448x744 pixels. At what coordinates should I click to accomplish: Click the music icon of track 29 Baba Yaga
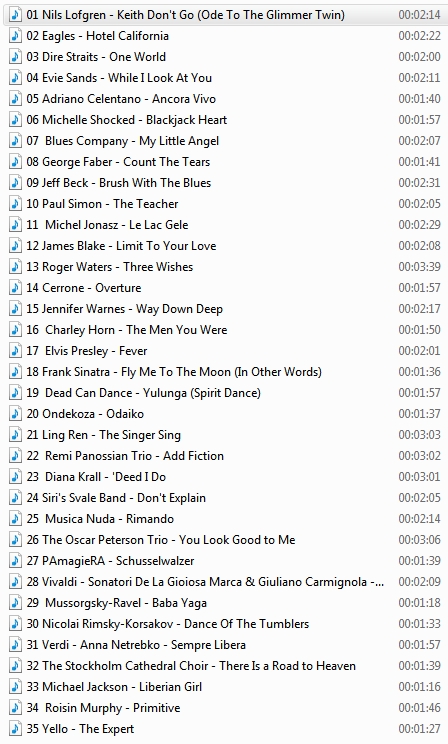(x=15, y=603)
